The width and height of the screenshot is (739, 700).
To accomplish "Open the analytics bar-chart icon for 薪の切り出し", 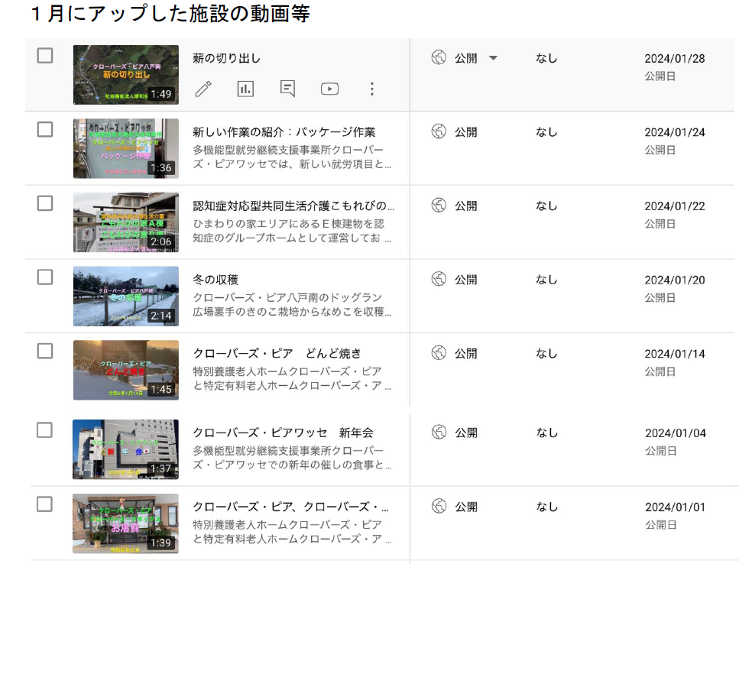I will point(245,89).
